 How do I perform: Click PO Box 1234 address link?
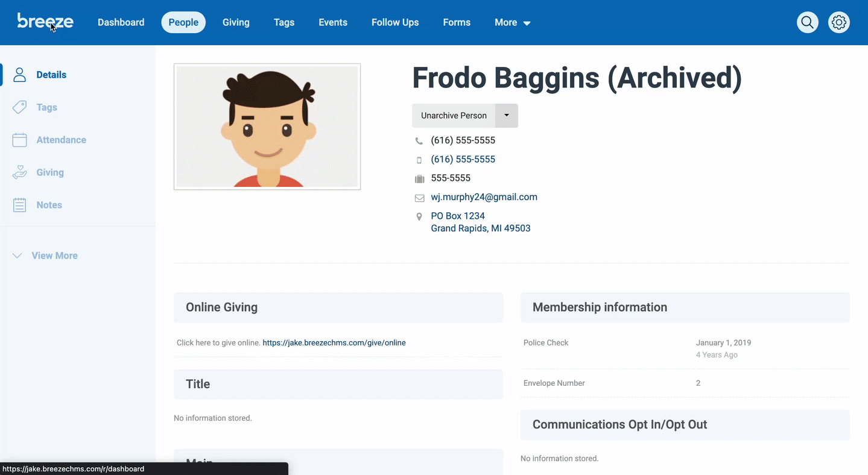[458, 216]
